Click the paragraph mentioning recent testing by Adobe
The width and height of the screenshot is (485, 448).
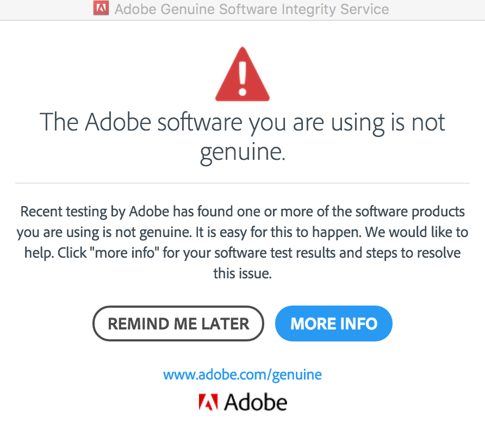(x=242, y=242)
